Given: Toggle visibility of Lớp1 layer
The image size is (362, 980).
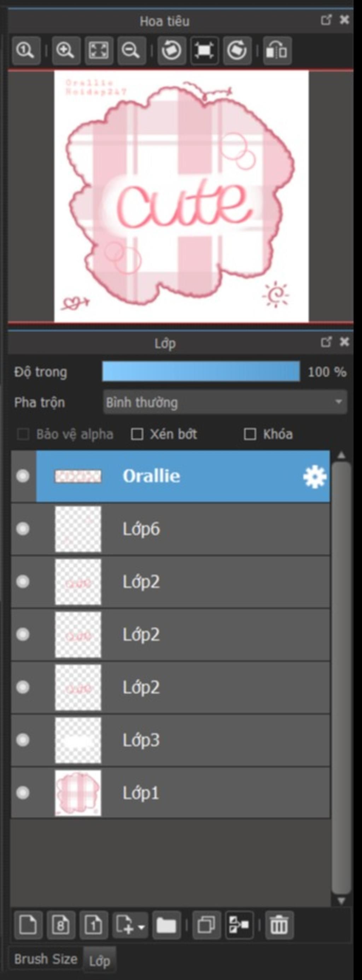Looking at the screenshot, I should 23,793.
